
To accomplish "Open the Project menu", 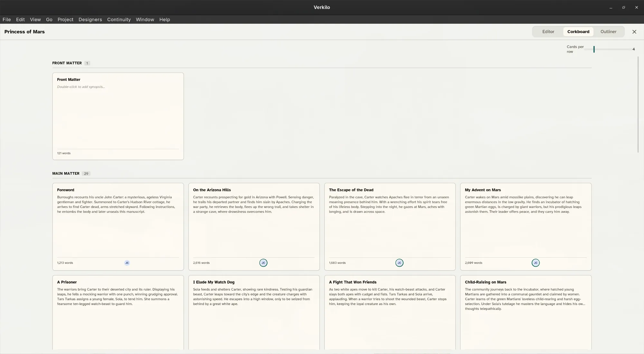I will pos(65,20).
